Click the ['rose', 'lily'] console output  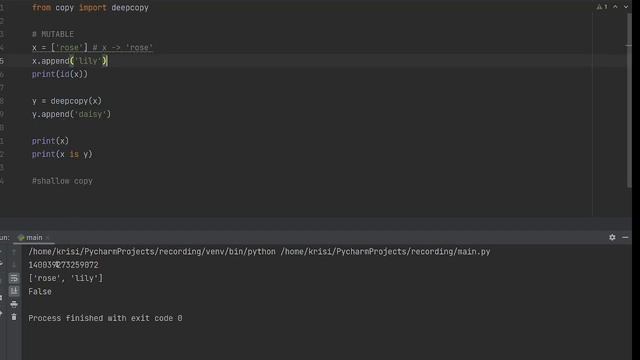click(66, 278)
